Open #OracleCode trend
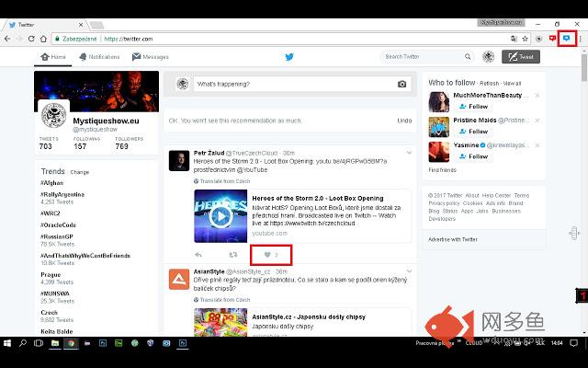 coord(58,224)
